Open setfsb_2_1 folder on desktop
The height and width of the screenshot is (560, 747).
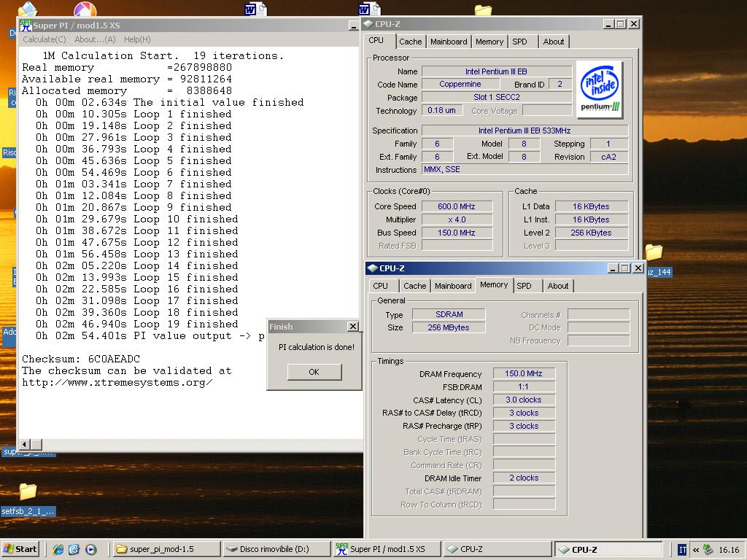pyautogui.click(x=28, y=500)
